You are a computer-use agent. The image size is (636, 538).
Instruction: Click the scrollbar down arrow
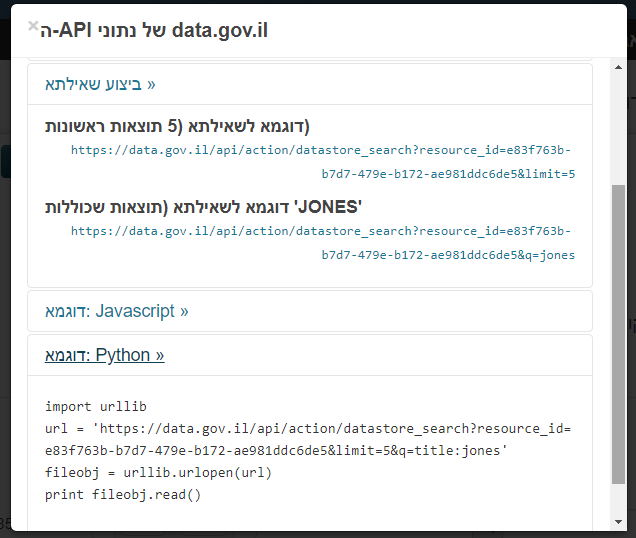618,522
